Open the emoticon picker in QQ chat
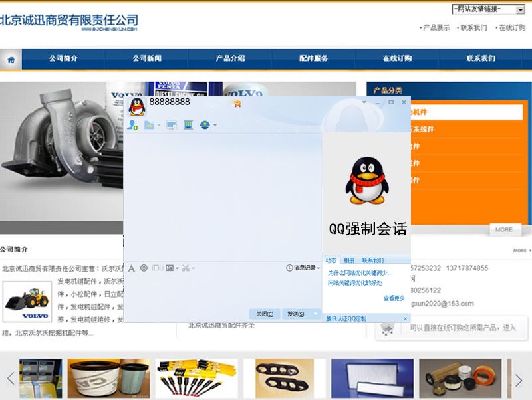This screenshot has height=400, width=532. tap(143, 268)
